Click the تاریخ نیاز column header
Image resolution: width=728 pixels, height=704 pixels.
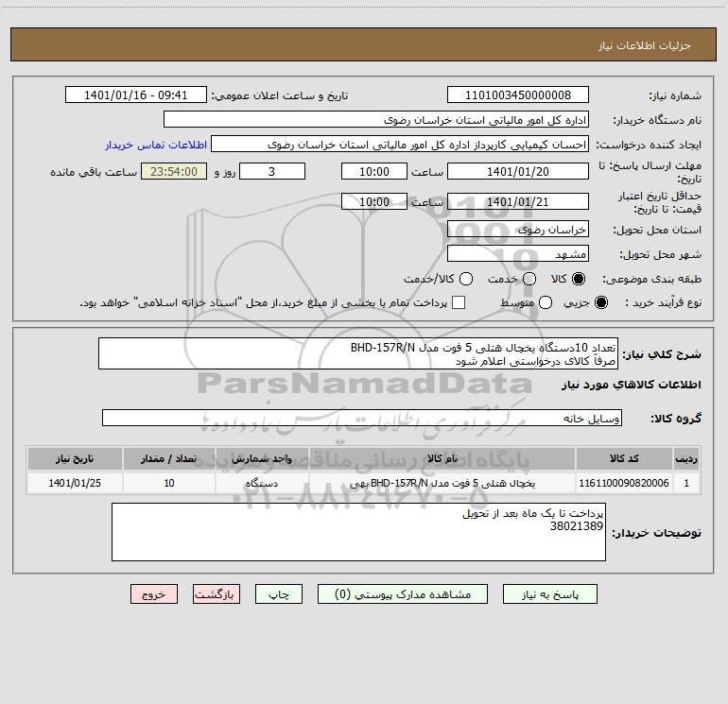point(75,458)
